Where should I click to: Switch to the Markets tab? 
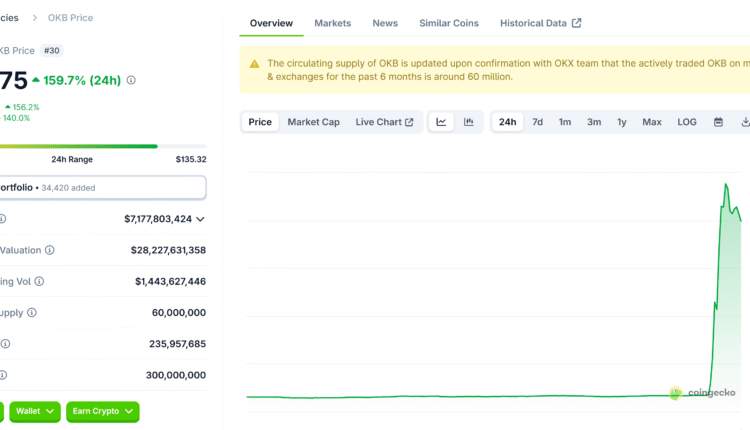click(x=332, y=23)
